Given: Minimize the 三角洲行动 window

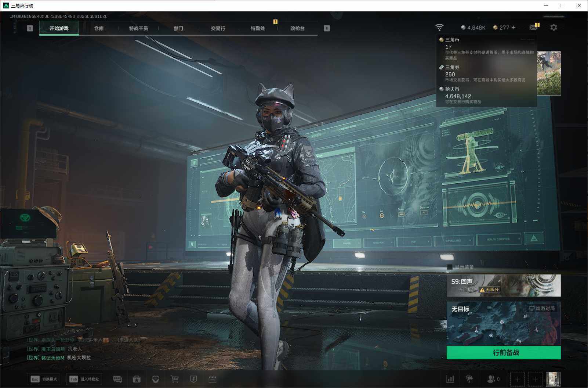Looking at the screenshot, I should pos(546,6).
